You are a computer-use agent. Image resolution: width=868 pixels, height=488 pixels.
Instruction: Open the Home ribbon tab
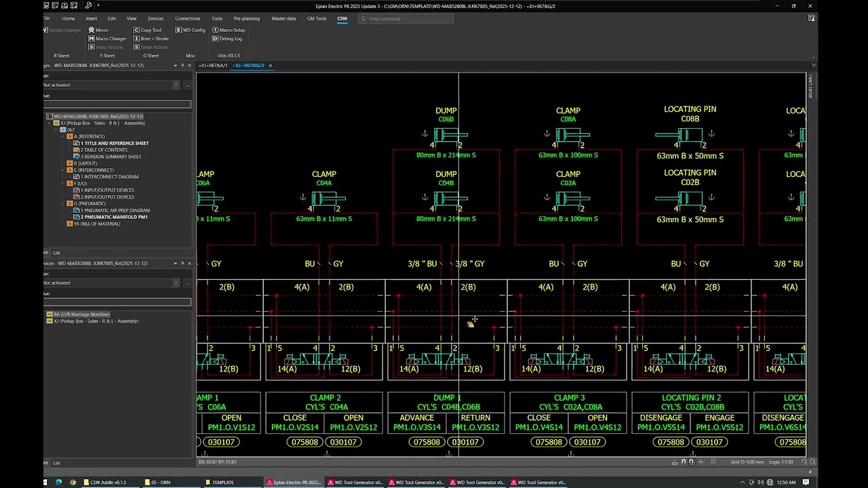point(68,19)
